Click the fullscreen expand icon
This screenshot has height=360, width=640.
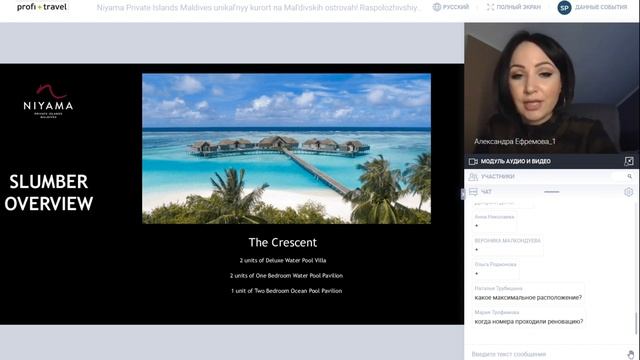(x=490, y=7)
